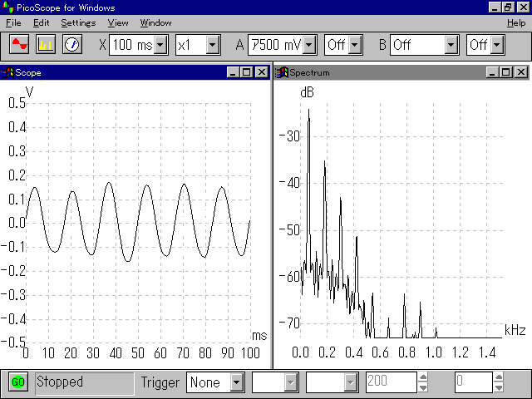Maximize the Scope child window

(x=247, y=72)
